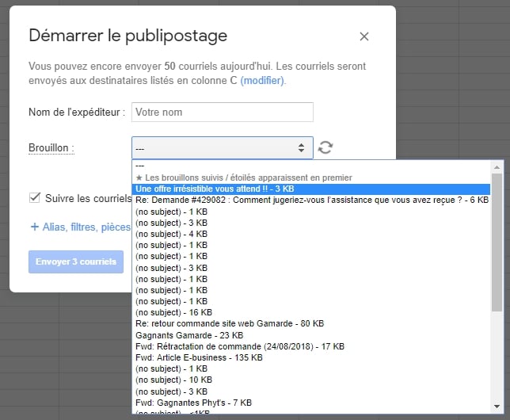Select the '(no subject) - 16 KB' draft
510x420 pixels.
click(172, 312)
